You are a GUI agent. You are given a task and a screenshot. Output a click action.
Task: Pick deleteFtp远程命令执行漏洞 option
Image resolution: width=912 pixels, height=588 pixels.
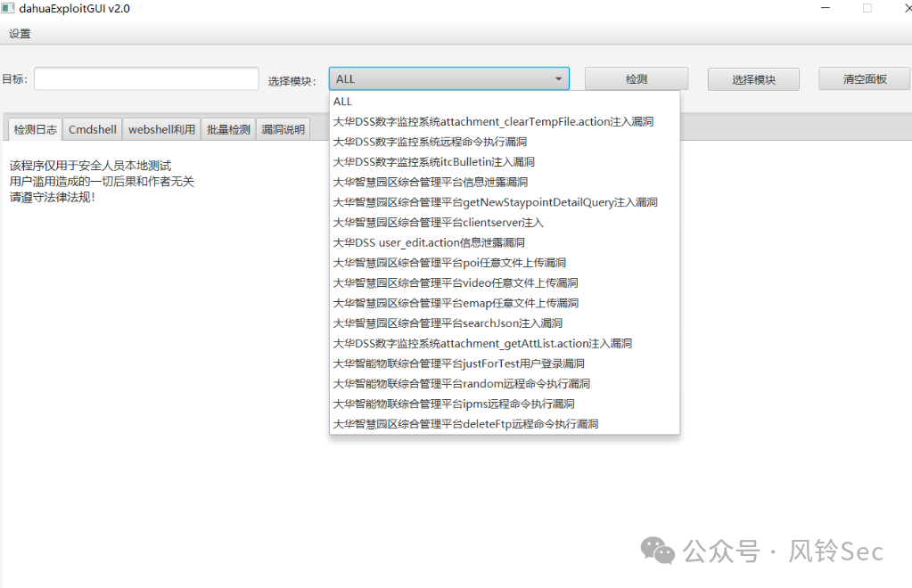pyautogui.click(x=505, y=423)
